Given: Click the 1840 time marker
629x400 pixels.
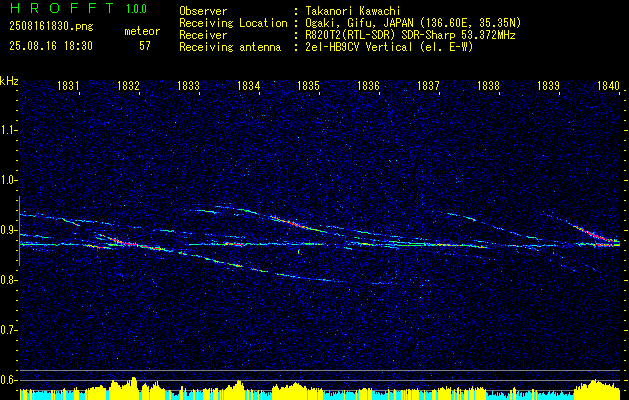Looking at the screenshot, I should pyautogui.click(x=608, y=85).
